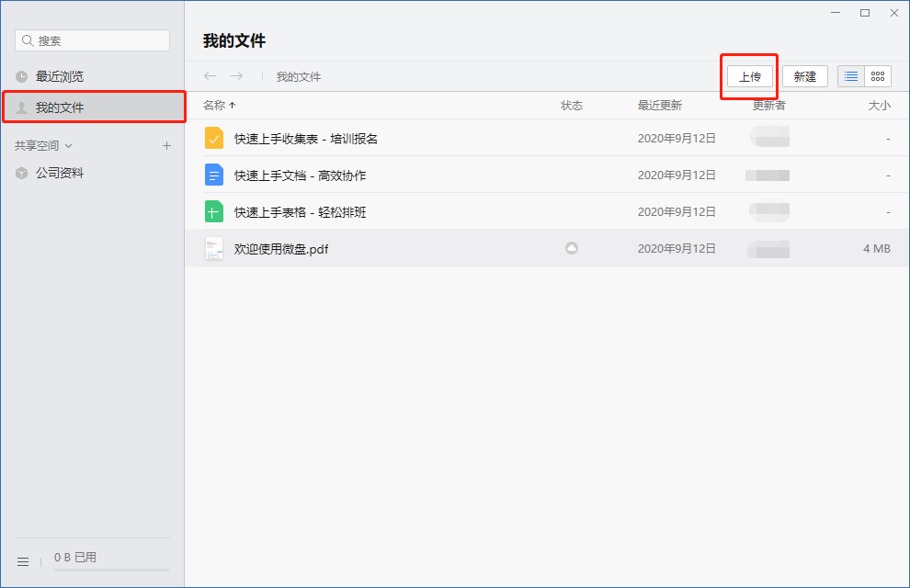Switch to list view
910x588 pixels.
point(851,76)
